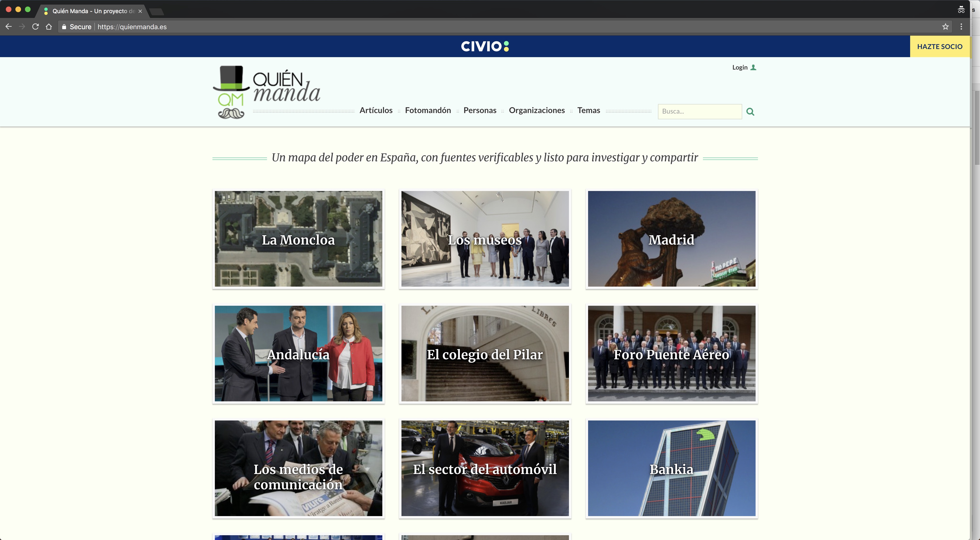The width and height of the screenshot is (980, 540).
Task: Bookmark page with the star icon
Action: (945, 27)
